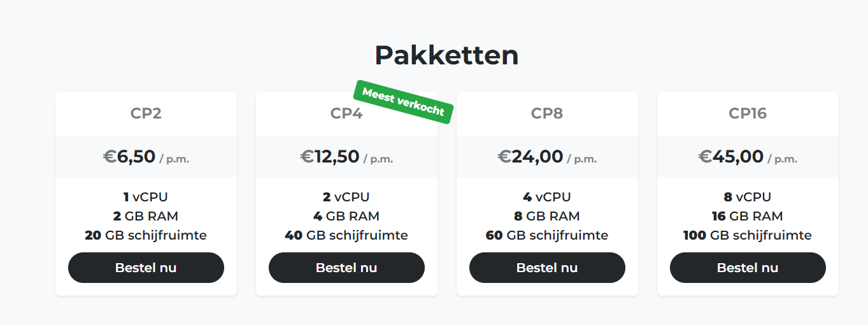Click the green Meest verkocht badge

[403, 101]
